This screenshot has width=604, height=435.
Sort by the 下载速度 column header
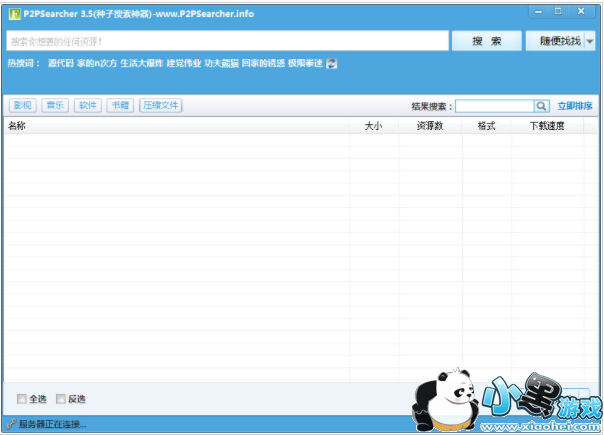547,126
